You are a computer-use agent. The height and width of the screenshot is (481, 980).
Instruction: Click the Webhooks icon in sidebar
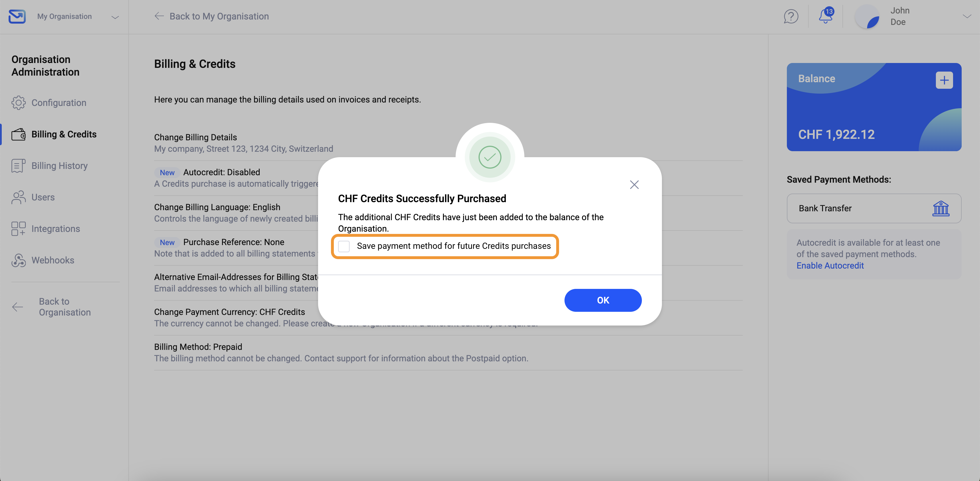coord(18,260)
